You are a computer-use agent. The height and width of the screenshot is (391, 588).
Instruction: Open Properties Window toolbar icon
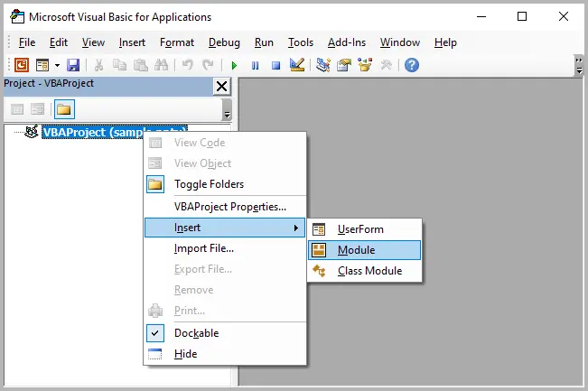pyautogui.click(x=344, y=65)
